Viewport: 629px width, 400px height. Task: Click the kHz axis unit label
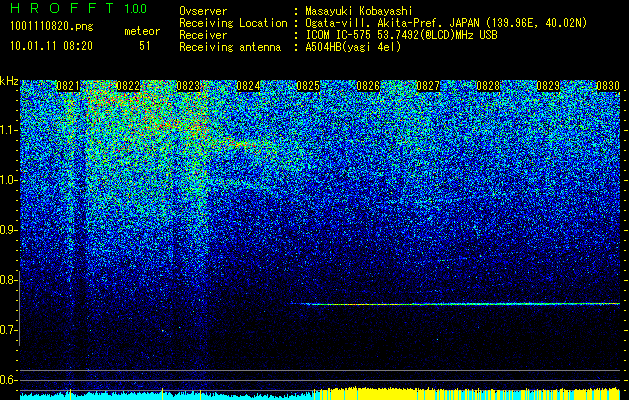(x=9, y=82)
